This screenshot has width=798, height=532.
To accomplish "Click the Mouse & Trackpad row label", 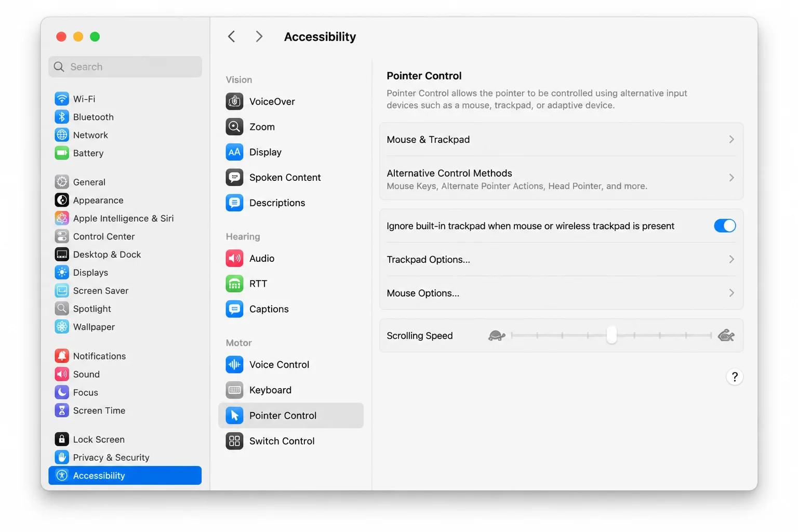I will (428, 140).
